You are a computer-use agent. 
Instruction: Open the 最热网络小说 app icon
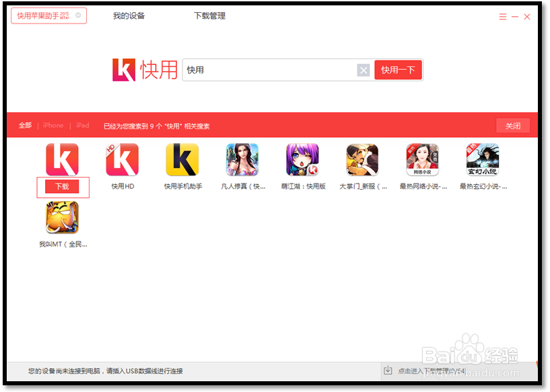click(x=422, y=159)
